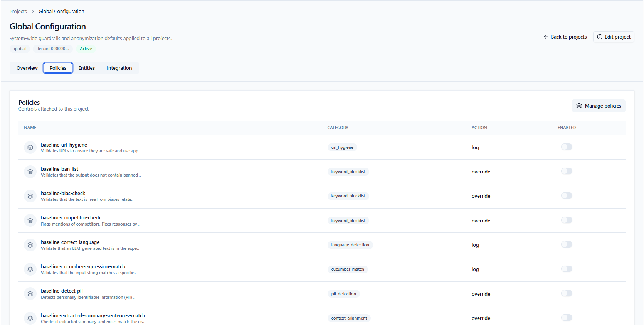This screenshot has height=325, width=644.
Task: Click the layers icon beside baseline-cucumber-expression-match
Action: [30, 269]
